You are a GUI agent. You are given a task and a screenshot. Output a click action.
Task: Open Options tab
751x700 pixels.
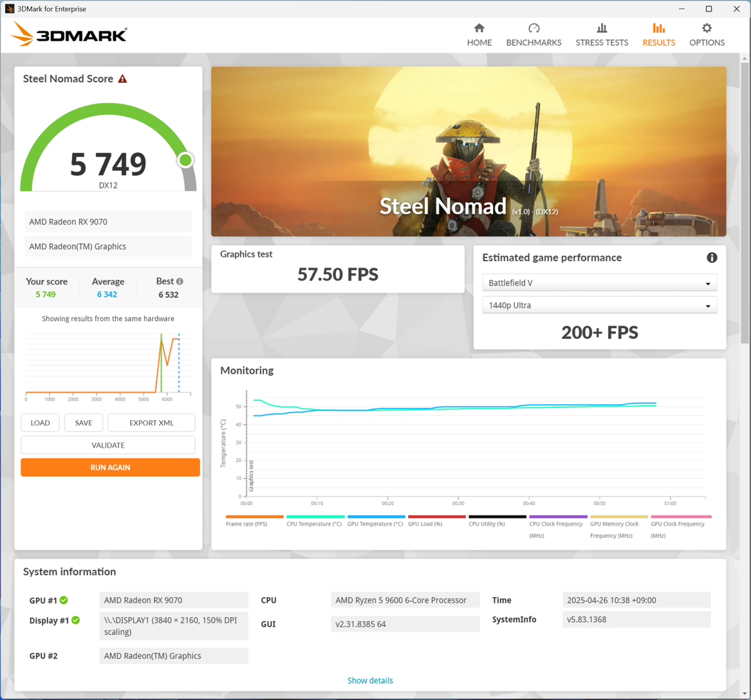click(707, 35)
